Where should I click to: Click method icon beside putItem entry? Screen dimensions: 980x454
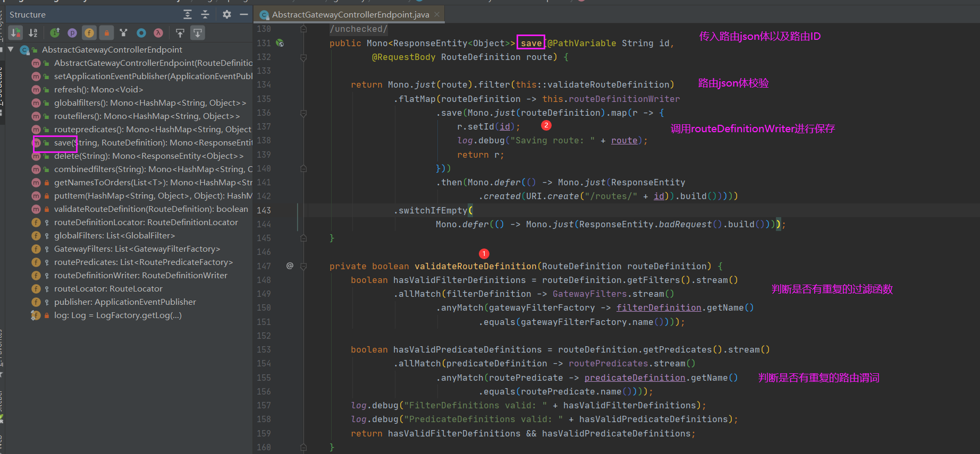point(36,196)
